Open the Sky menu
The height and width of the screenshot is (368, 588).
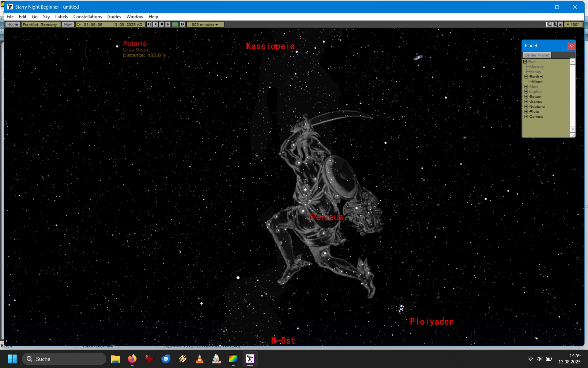(x=46, y=17)
